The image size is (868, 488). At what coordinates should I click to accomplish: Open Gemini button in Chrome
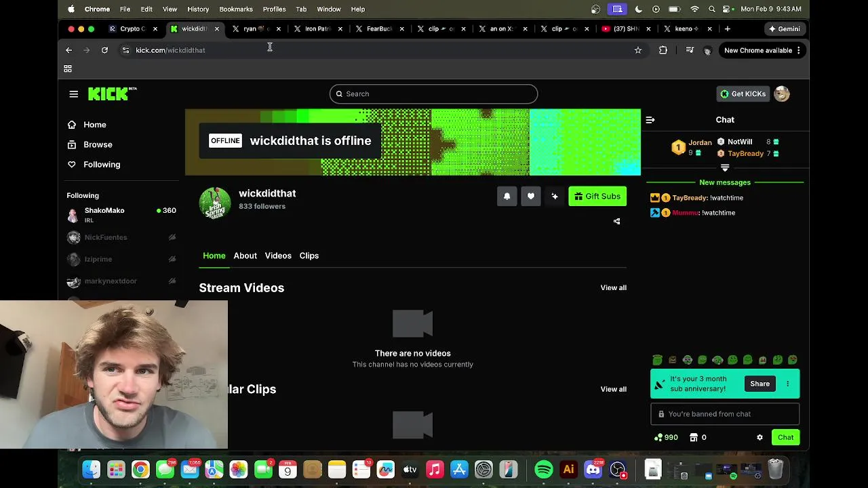[x=784, y=29]
